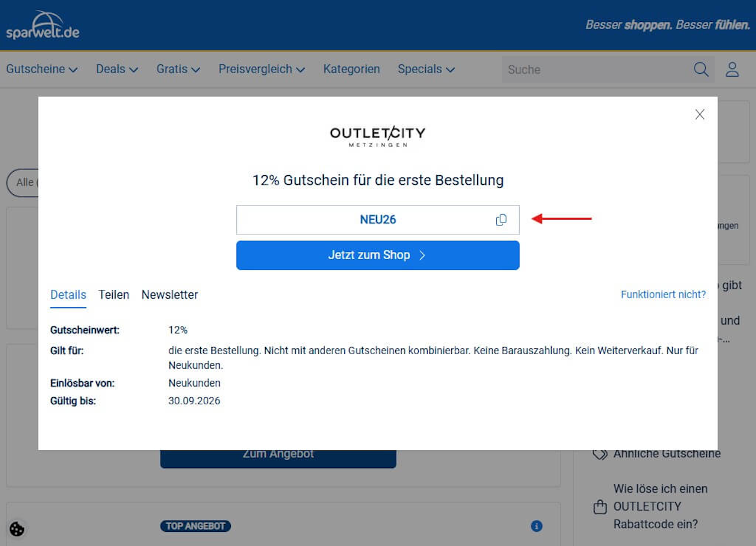The image size is (756, 546).
Task: Click the popup title 12% Gutschein für die erste Bestellung
Action: pos(378,180)
